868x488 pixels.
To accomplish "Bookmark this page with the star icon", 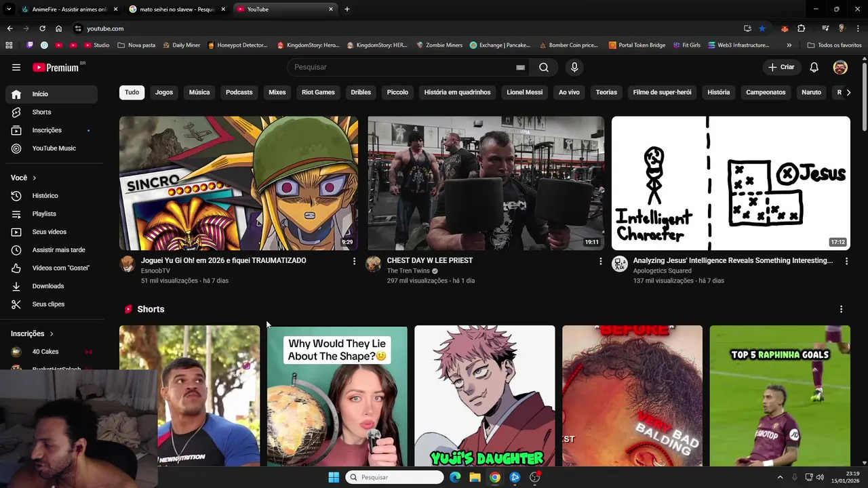I will click(x=762, y=28).
